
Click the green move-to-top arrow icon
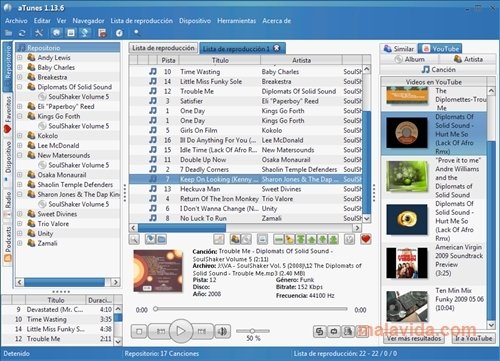coord(301,239)
